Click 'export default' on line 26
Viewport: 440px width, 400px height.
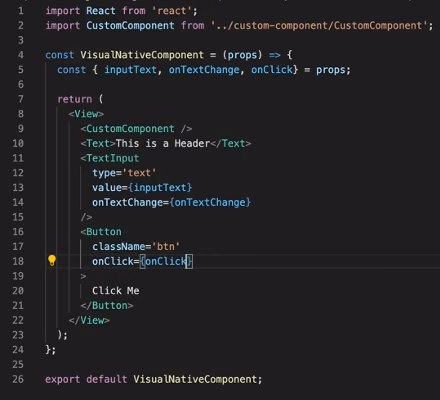point(86,379)
